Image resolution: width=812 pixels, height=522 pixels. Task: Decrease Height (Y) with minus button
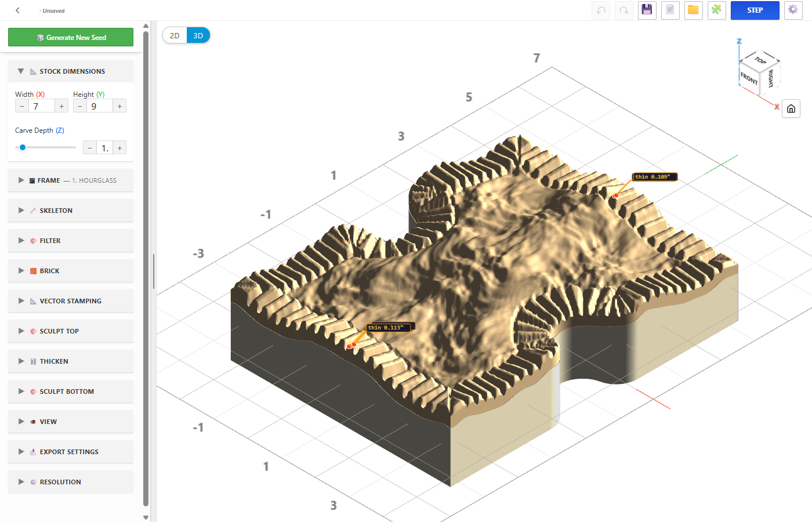pyautogui.click(x=80, y=106)
